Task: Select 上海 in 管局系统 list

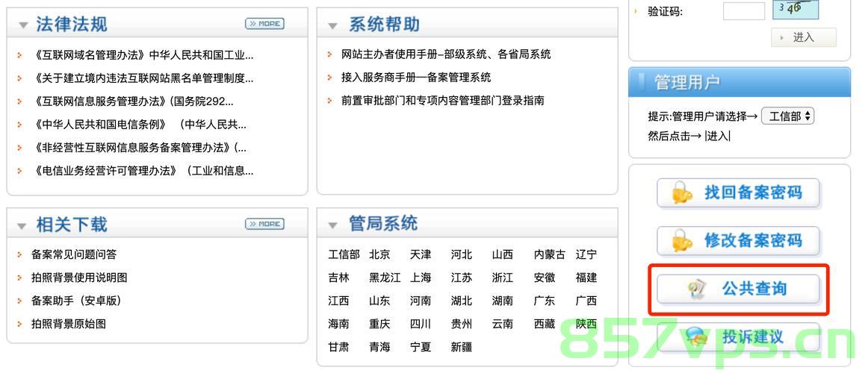Action: [421, 278]
